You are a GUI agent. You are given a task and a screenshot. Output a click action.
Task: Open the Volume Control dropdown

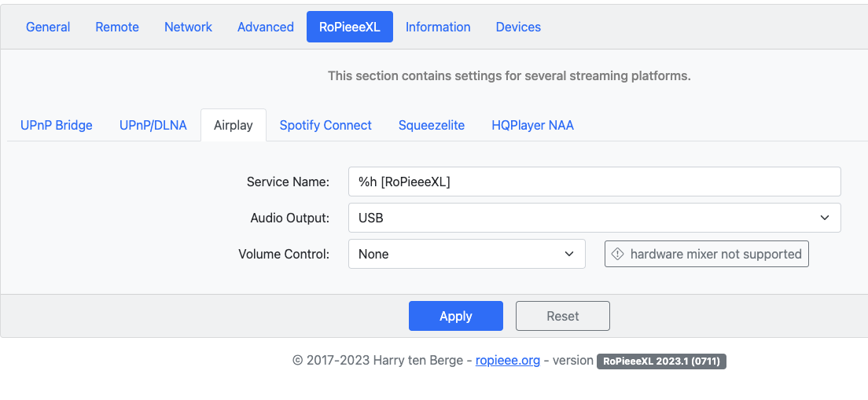click(466, 254)
